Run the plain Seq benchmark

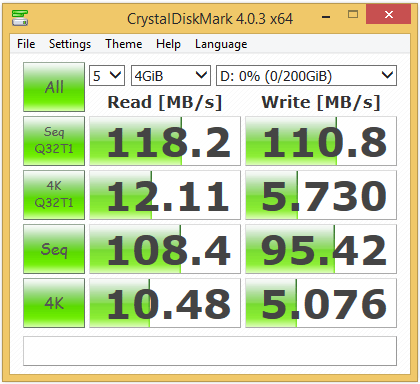[x=54, y=249]
